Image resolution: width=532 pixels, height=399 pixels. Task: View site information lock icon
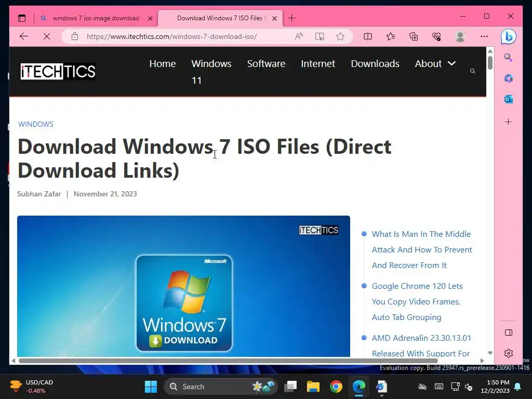coord(75,36)
